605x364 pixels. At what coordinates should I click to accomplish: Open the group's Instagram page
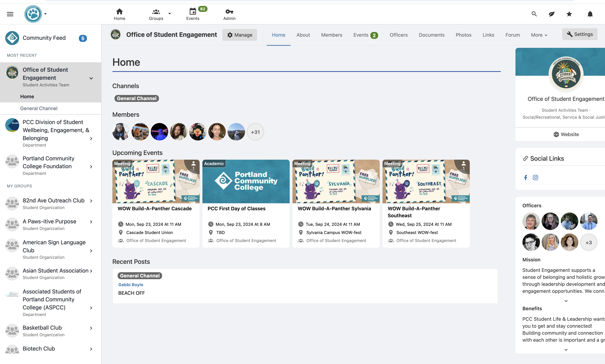(x=536, y=177)
